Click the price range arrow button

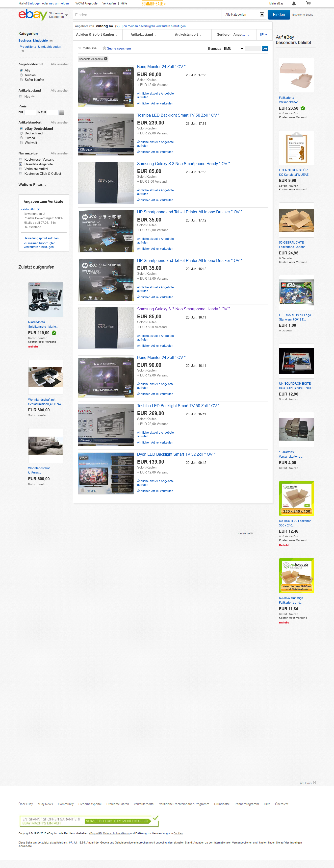[x=62, y=113]
